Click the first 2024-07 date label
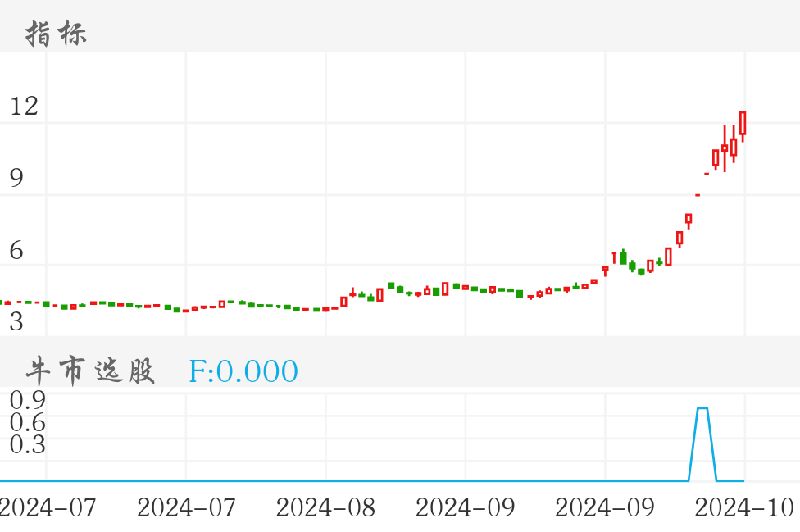The image size is (800, 532). (x=47, y=508)
